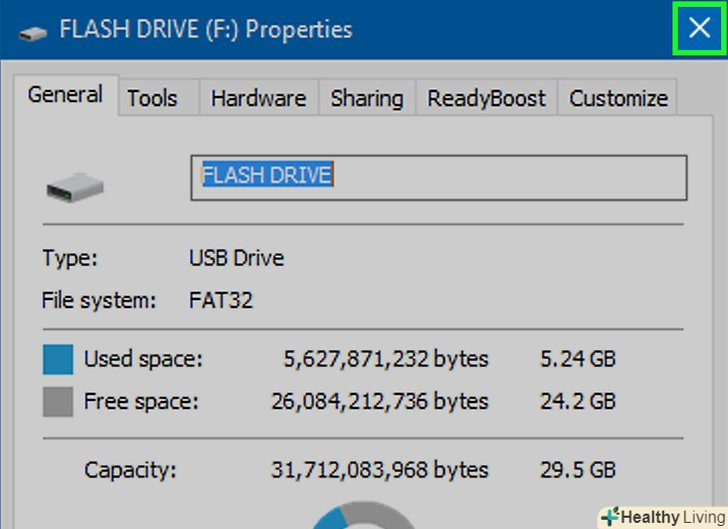Switch to the Hardware tab
Viewport: 728px width, 529px height.
pyautogui.click(x=258, y=98)
